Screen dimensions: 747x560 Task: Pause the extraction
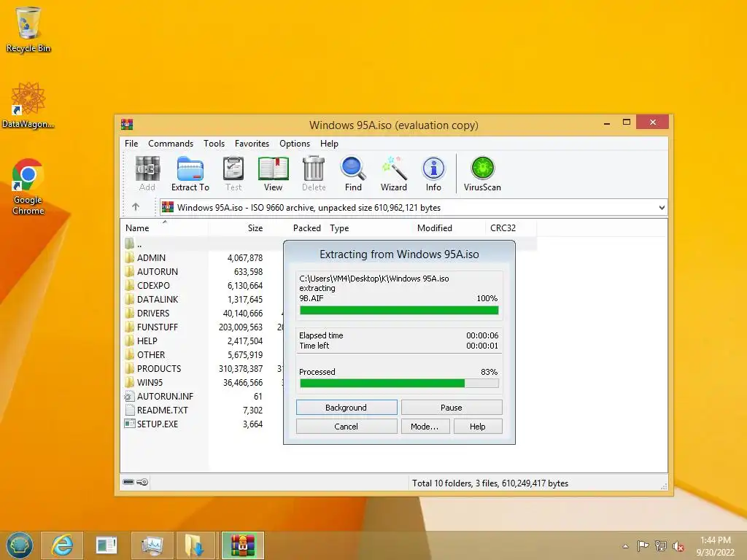pyautogui.click(x=451, y=407)
